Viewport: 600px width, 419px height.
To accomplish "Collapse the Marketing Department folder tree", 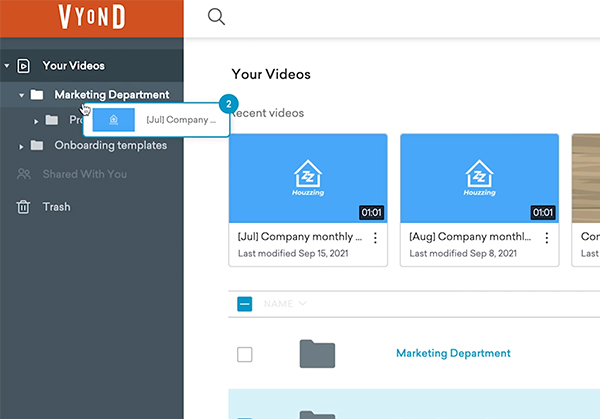I will coord(21,95).
